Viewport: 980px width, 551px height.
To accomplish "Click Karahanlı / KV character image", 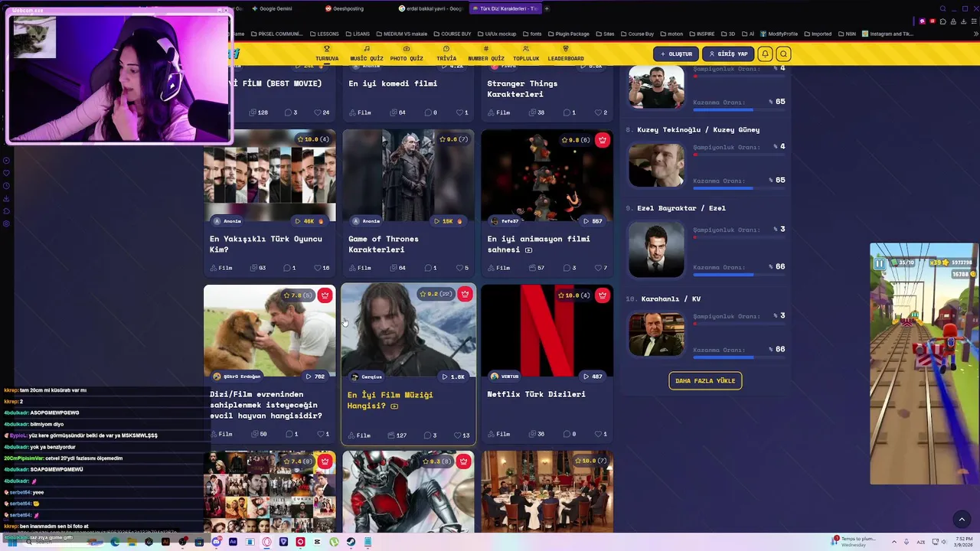I will coord(656,334).
